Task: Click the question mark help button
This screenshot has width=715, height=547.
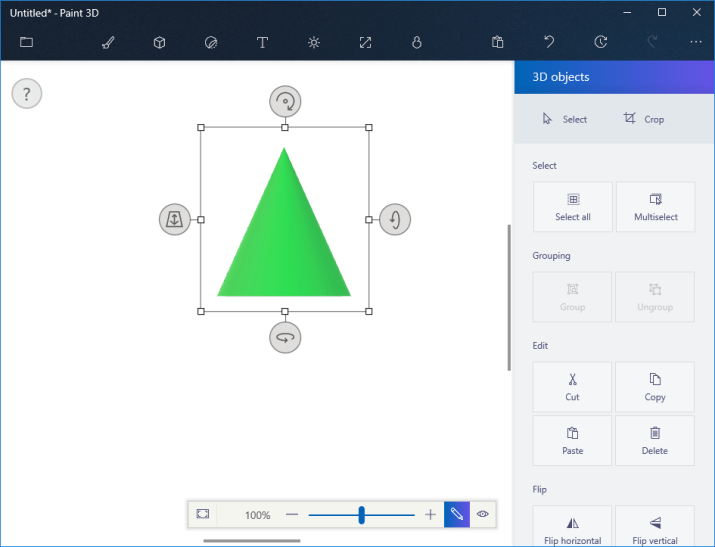Action: point(26,94)
